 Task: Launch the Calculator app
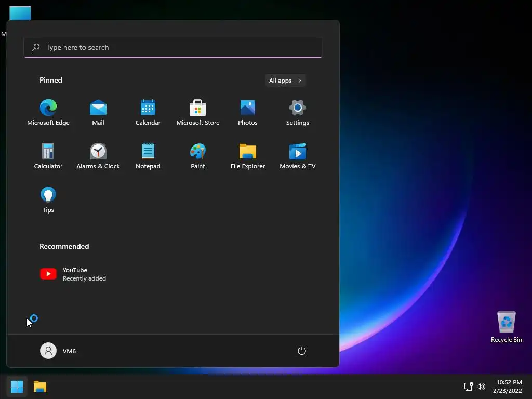[48, 156]
